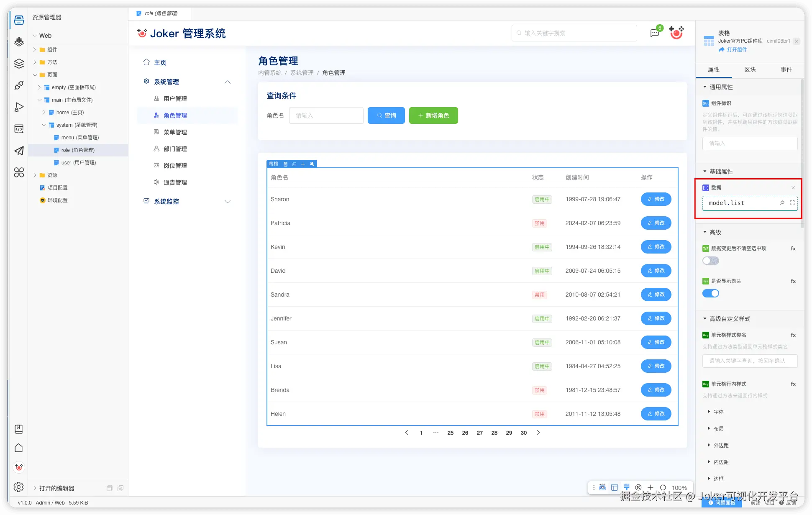Click the layers icon in left sidebar

coord(19,64)
